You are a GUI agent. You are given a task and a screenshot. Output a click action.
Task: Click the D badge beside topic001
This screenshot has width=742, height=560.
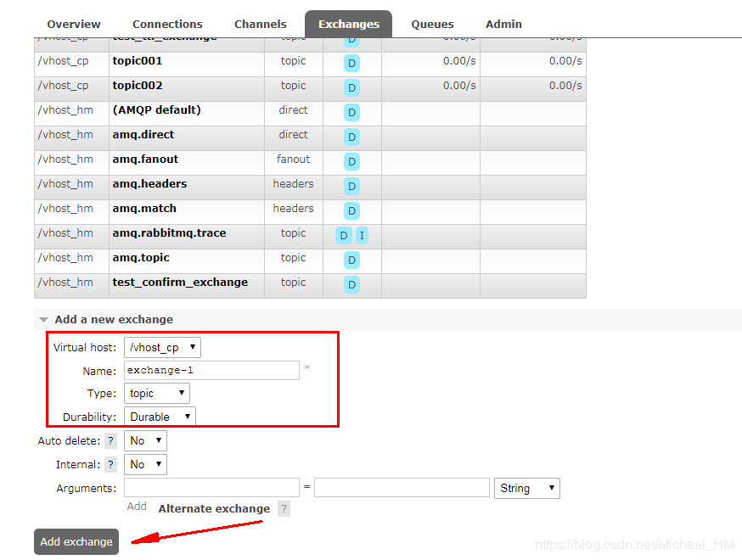point(351,63)
